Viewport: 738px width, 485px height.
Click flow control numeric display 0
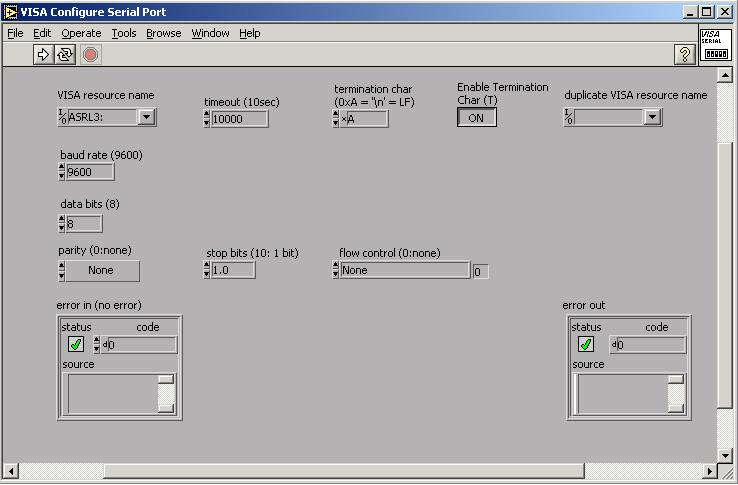[x=481, y=272]
